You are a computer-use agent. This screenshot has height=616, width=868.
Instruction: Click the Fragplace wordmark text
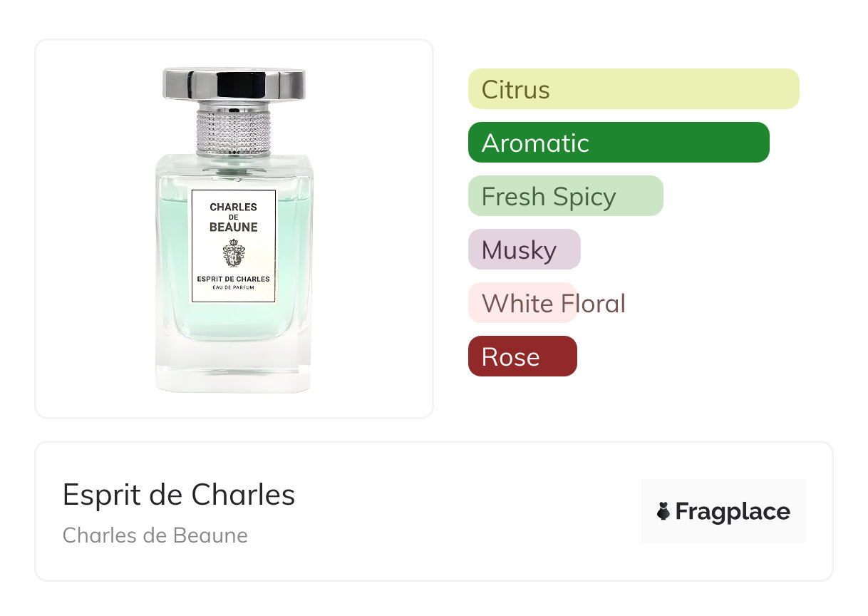coord(733,511)
